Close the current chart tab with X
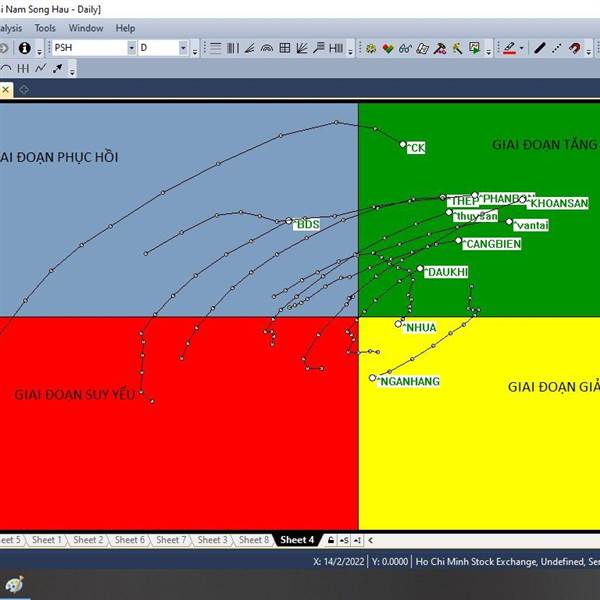Viewport: 600px width, 600px height. tap(5, 90)
